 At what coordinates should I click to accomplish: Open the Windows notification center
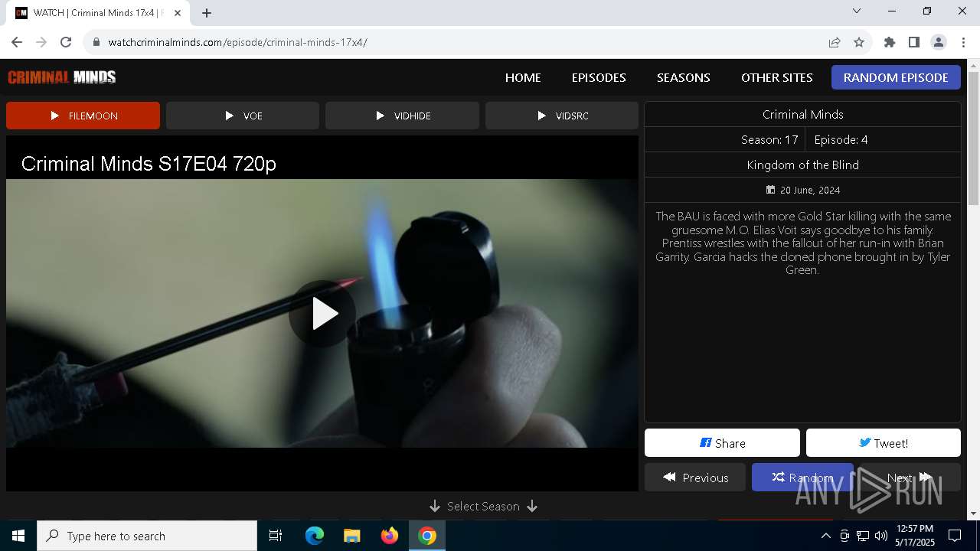point(955,536)
